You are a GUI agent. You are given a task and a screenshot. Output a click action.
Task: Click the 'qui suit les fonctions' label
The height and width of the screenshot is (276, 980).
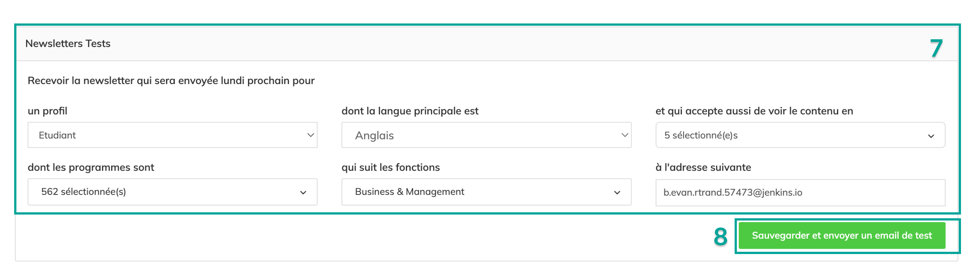click(x=390, y=168)
